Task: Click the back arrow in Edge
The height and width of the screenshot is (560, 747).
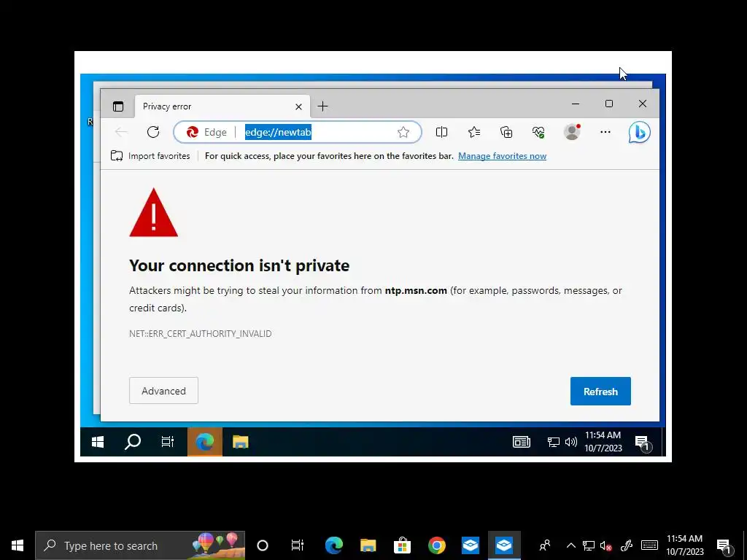Action: pos(122,132)
